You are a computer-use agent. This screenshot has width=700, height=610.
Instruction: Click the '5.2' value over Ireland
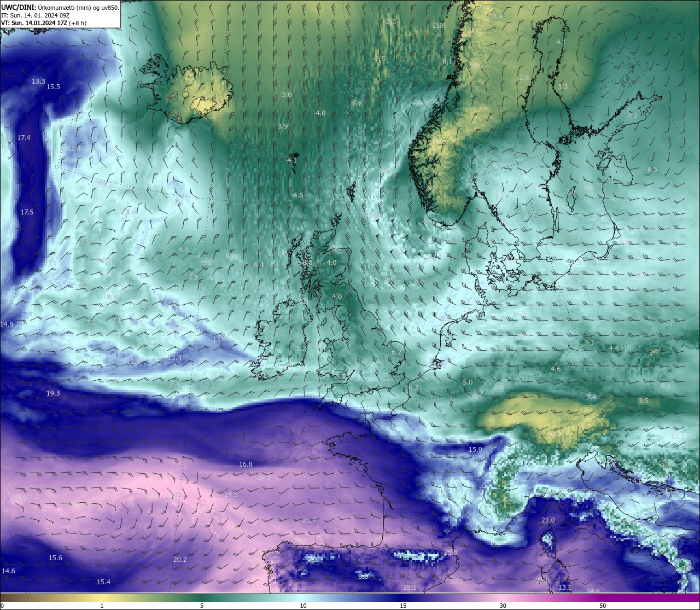click(301, 348)
